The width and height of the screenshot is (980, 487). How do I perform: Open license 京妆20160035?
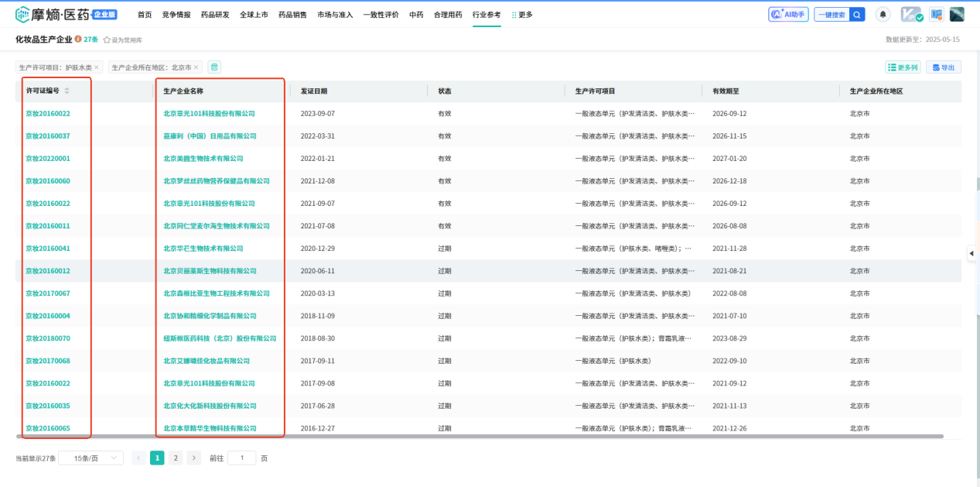pos(48,406)
